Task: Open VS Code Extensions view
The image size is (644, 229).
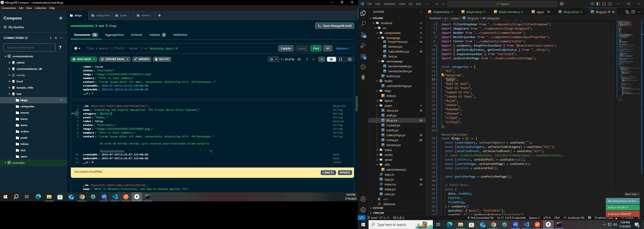Action: [363, 57]
